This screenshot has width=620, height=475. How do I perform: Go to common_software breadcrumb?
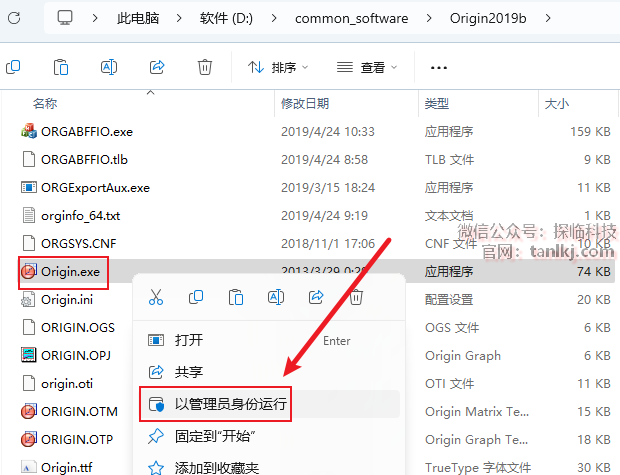coord(352,19)
